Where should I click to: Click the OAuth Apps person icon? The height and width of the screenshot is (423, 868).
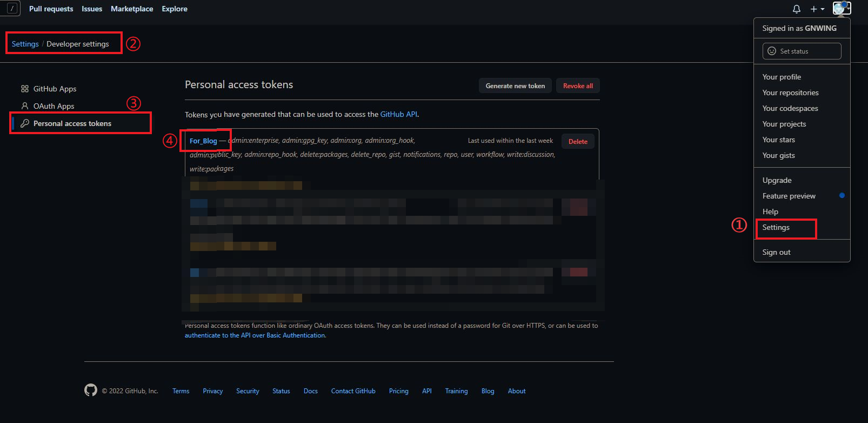point(25,106)
